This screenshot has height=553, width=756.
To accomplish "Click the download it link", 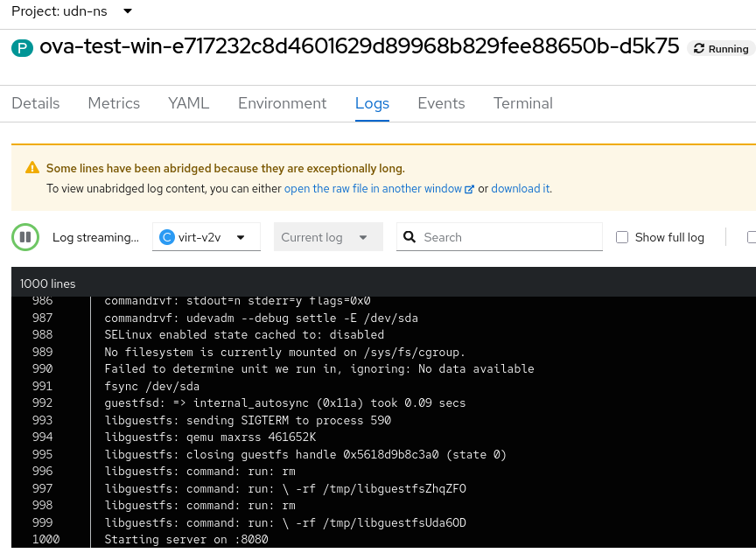I will tap(520, 189).
